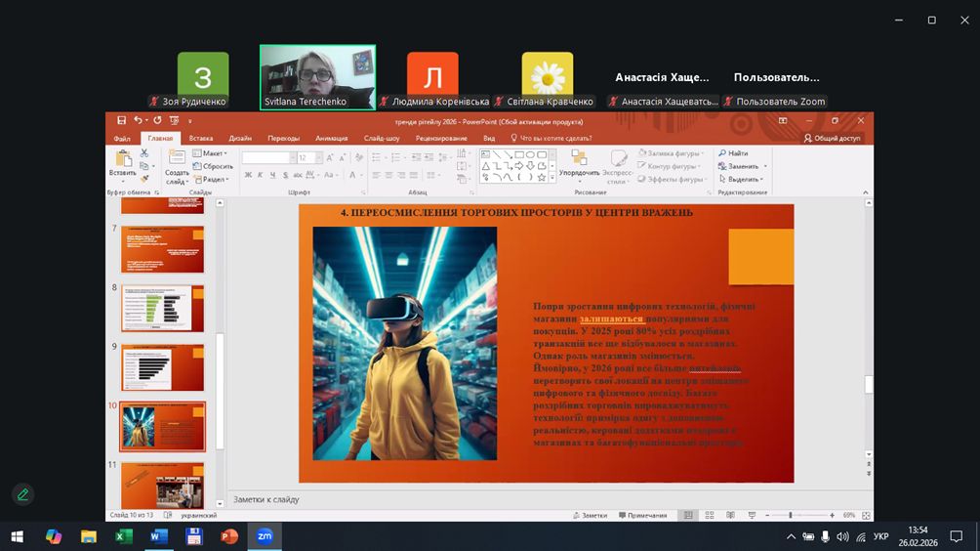The height and width of the screenshot is (551, 980).
Task: Click the Arrange (Упорядочить) icon
Action: 579,159
